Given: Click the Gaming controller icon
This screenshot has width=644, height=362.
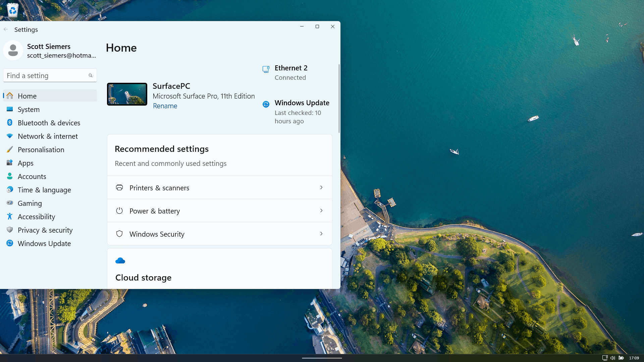Looking at the screenshot, I should click(10, 203).
